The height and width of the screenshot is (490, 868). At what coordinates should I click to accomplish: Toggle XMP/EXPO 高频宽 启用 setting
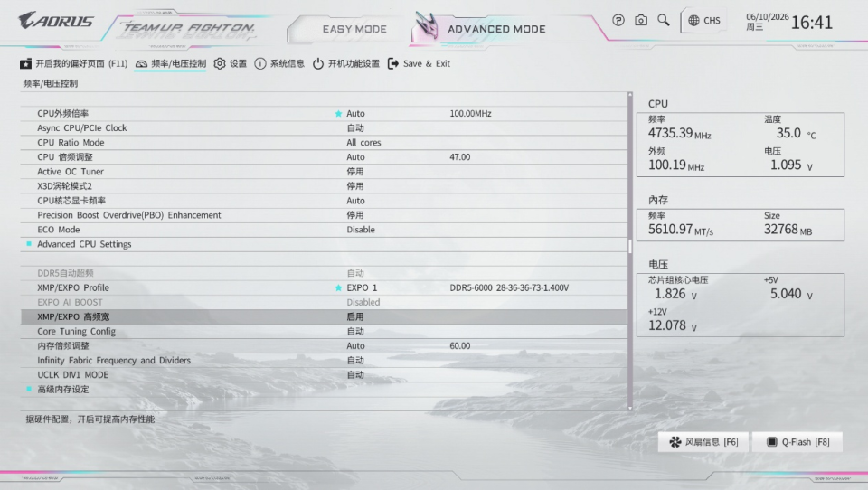point(355,316)
